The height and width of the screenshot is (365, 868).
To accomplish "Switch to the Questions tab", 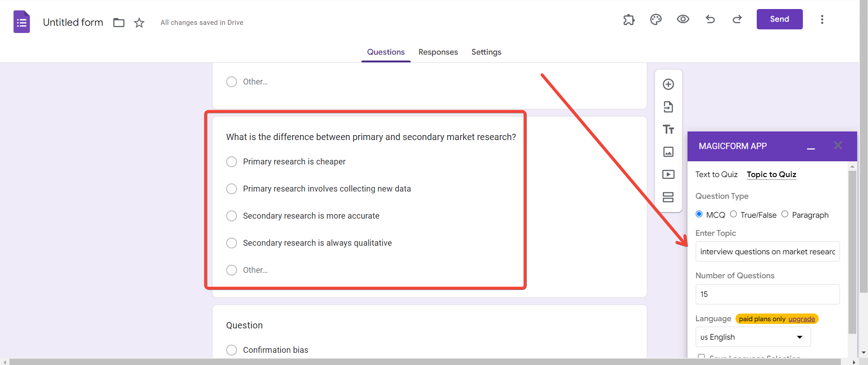I will [386, 52].
